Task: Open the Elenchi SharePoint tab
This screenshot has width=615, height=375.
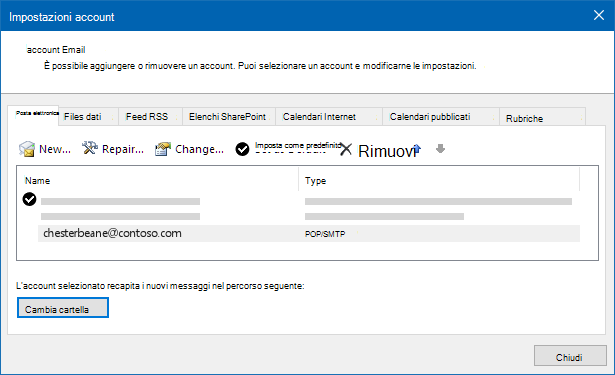Action: coord(229,117)
